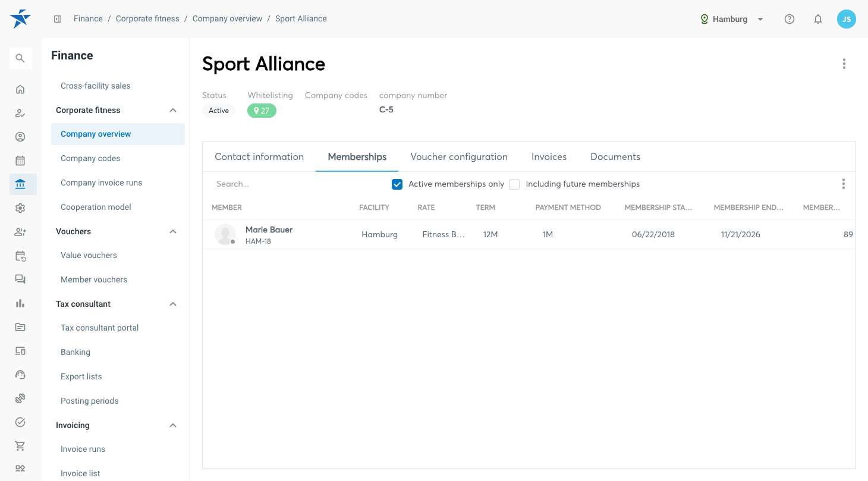Click the Corporate fitness breadcrumb link
This screenshot has width=868, height=481.
(147, 18)
